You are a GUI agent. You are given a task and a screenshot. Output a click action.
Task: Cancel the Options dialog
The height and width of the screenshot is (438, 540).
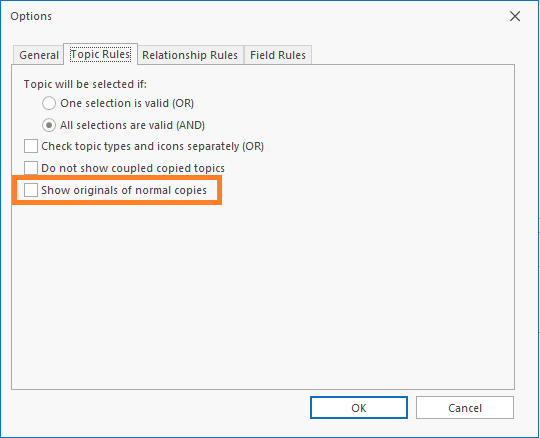[x=465, y=408]
